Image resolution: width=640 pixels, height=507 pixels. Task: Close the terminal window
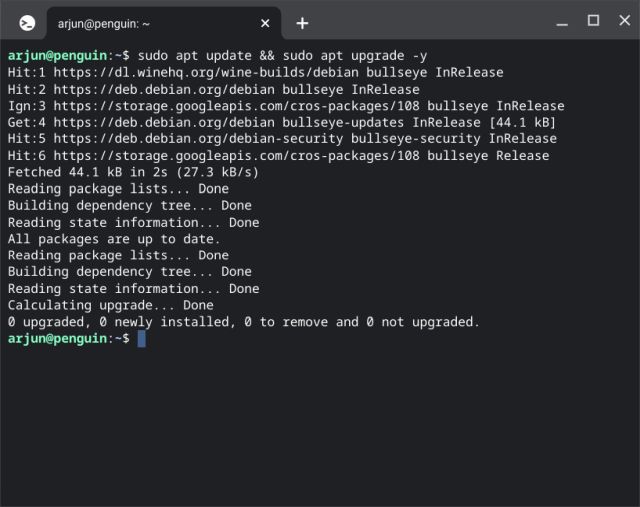pos(620,21)
